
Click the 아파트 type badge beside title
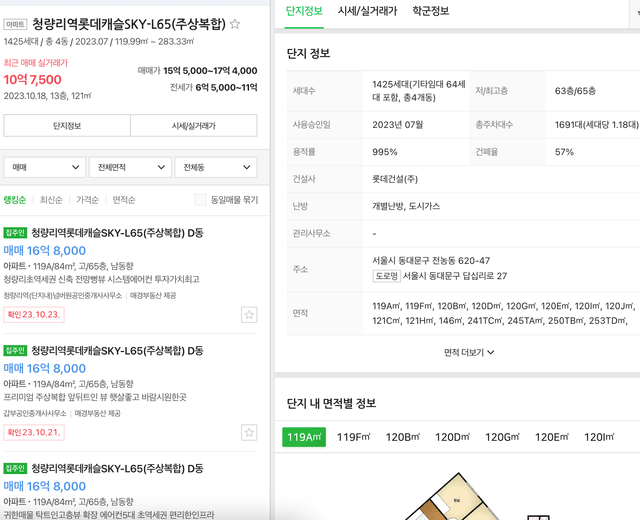point(15,24)
